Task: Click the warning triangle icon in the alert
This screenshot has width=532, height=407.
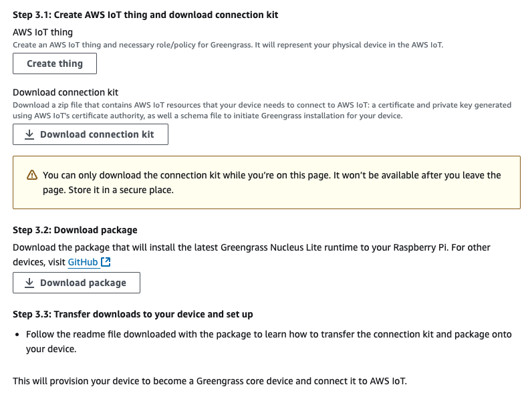Action: (x=32, y=175)
